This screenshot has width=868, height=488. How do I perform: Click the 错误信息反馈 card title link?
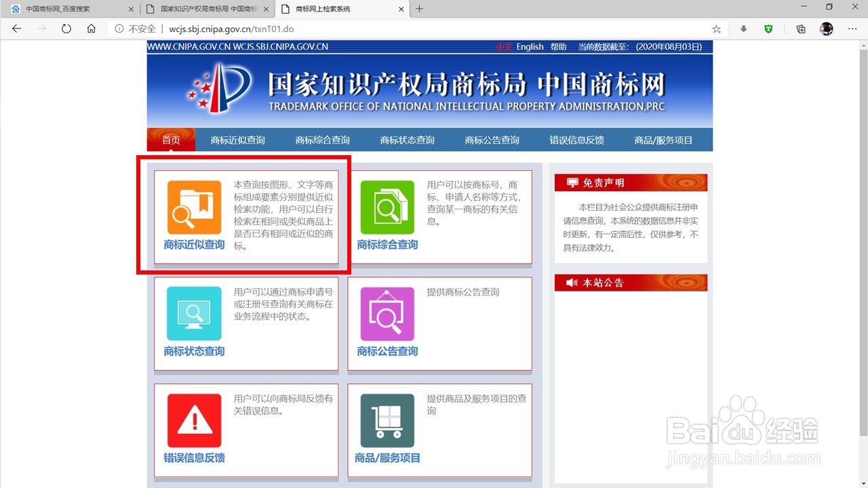pyautogui.click(x=194, y=457)
